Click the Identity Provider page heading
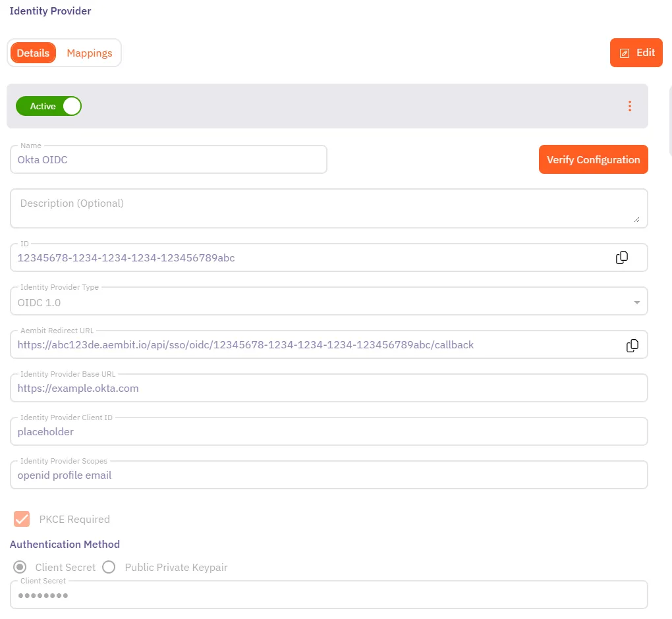 click(x=50, y=11)
